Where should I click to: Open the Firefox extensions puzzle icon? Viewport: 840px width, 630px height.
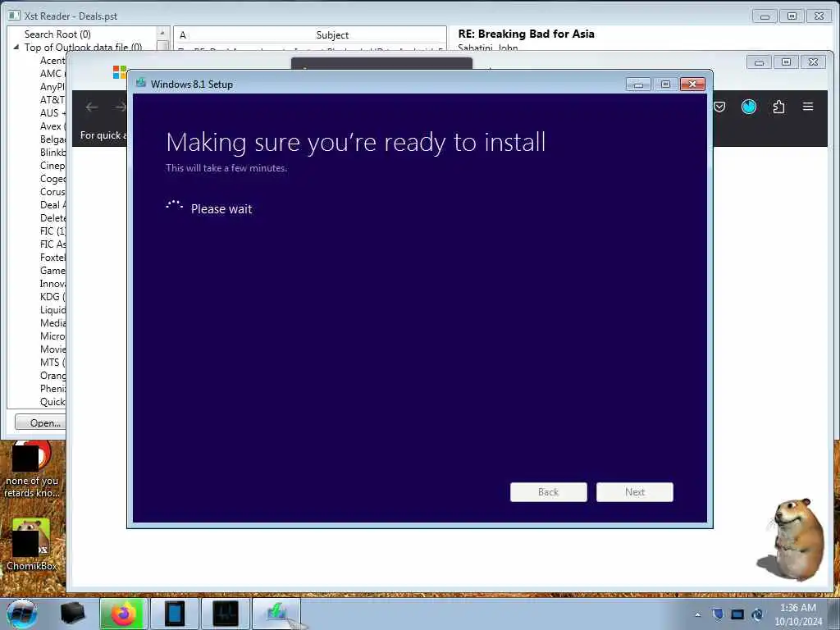point(779,107)
